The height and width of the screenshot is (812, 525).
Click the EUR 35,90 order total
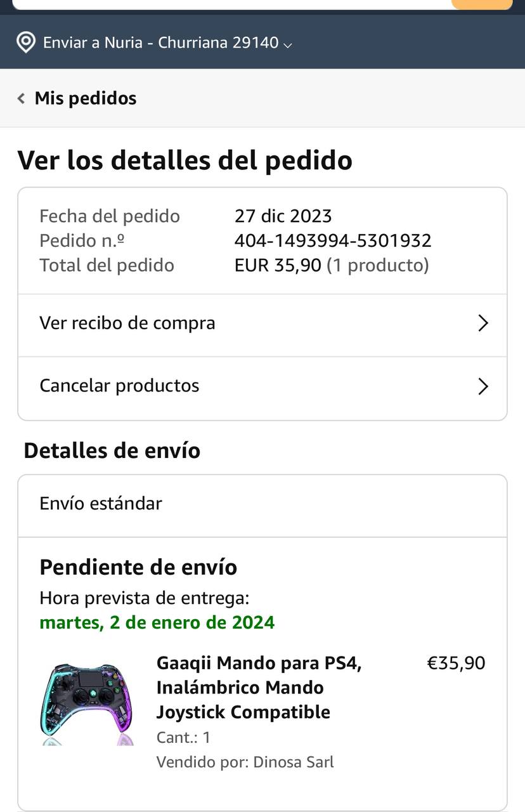click(x=278, y=265)
